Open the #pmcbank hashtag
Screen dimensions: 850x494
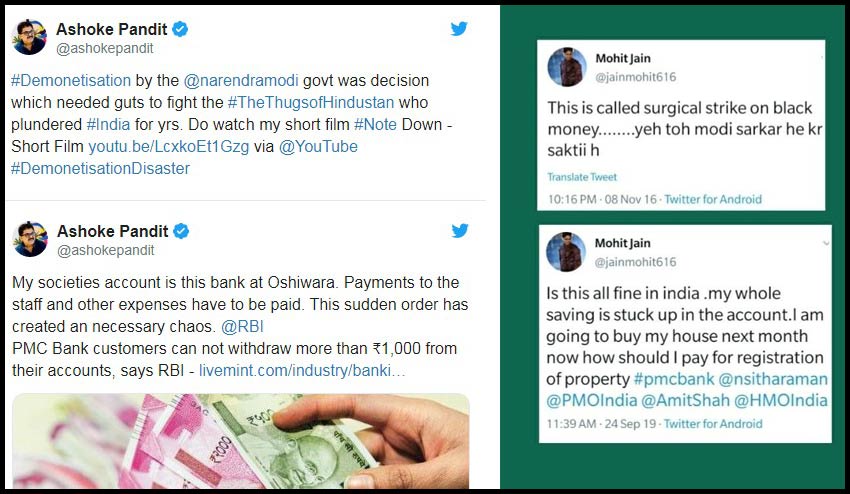(673, 378)
